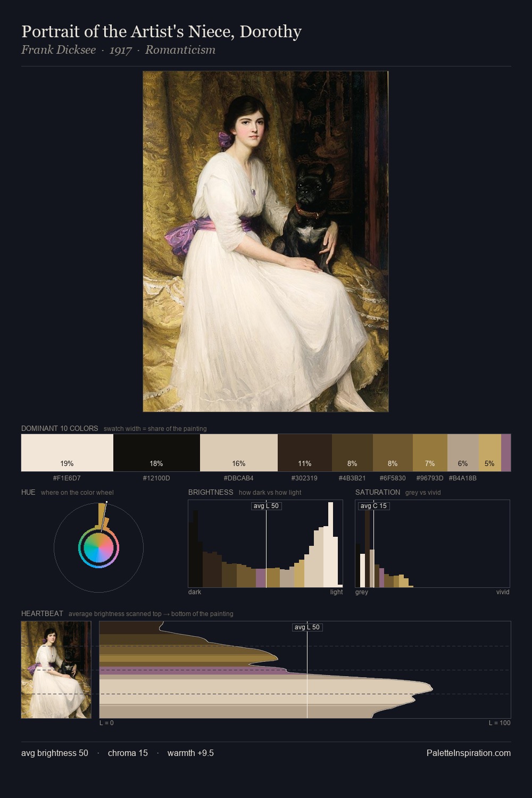Click the 'dark' axis label under Brightness

[195, 592]
